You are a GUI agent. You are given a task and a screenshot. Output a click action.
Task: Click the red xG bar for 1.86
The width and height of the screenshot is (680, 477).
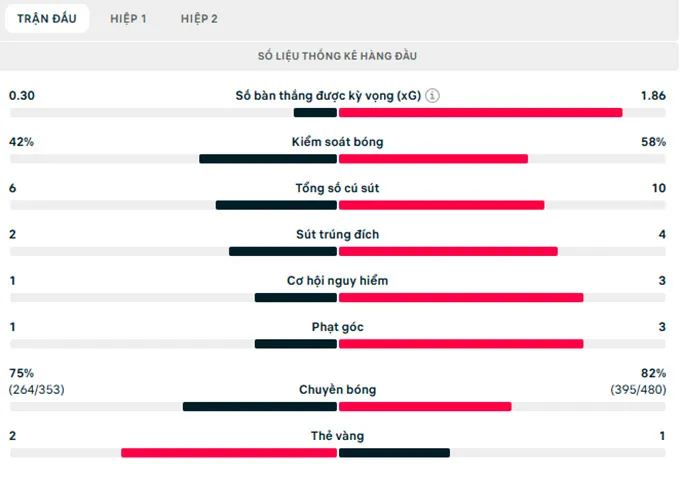(x=480, y=113)
